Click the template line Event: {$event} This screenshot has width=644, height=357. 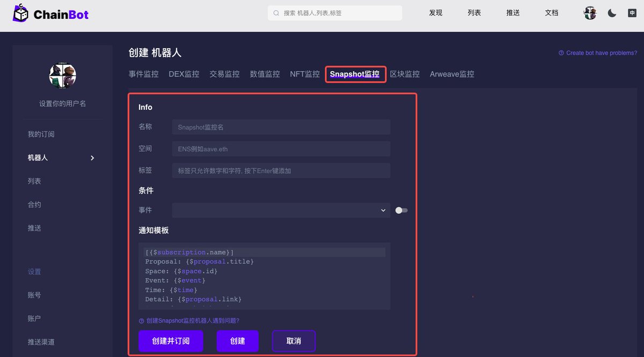175,280
